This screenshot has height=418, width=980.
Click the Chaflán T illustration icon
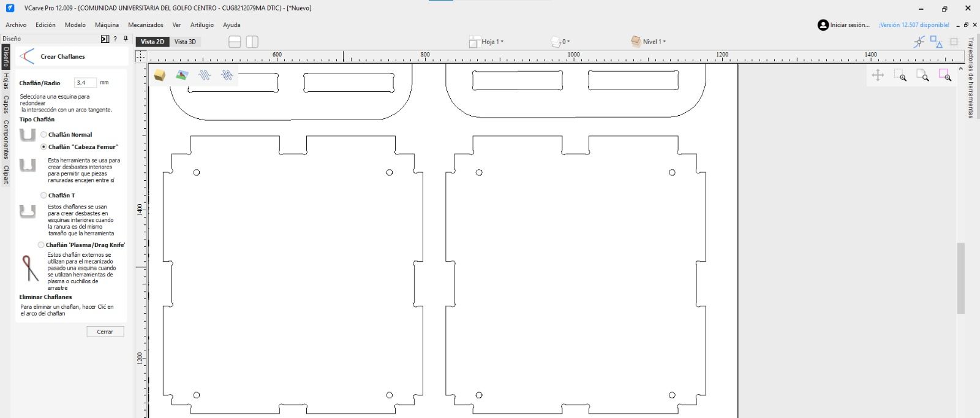point(28,211)
